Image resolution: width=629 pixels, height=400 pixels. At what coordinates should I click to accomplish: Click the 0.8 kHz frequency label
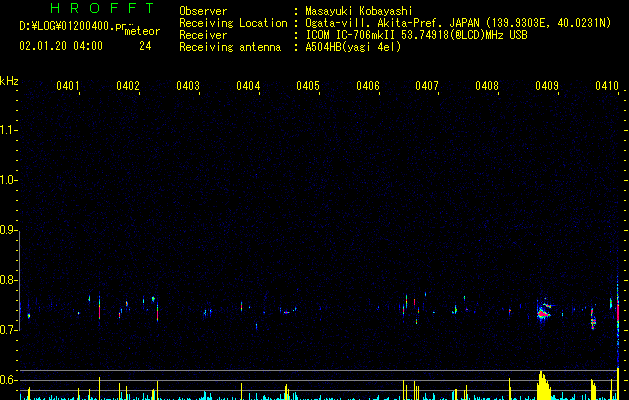(8, 280)
